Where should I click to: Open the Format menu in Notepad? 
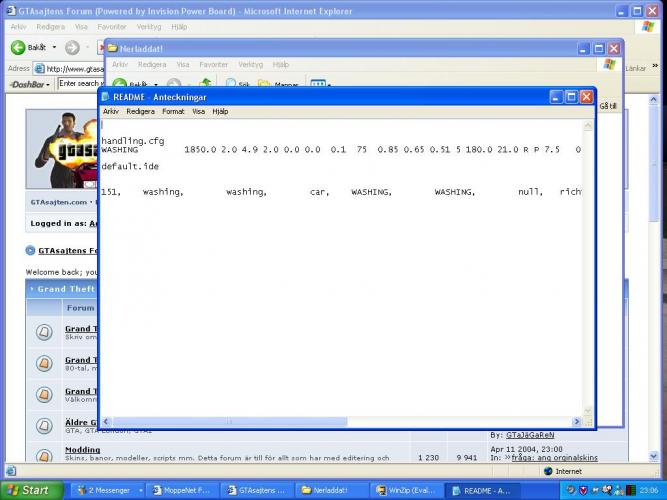point(173,112)
